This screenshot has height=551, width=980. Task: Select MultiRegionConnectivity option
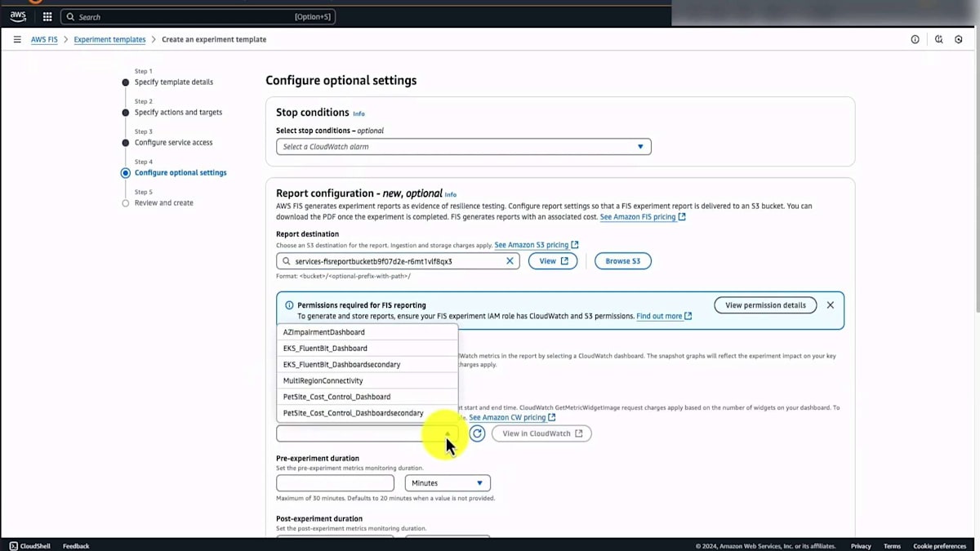coord(367,380)
